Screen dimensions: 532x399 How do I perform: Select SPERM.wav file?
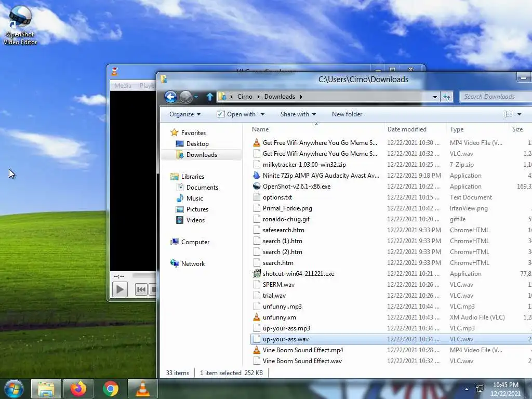coord(278,284)
